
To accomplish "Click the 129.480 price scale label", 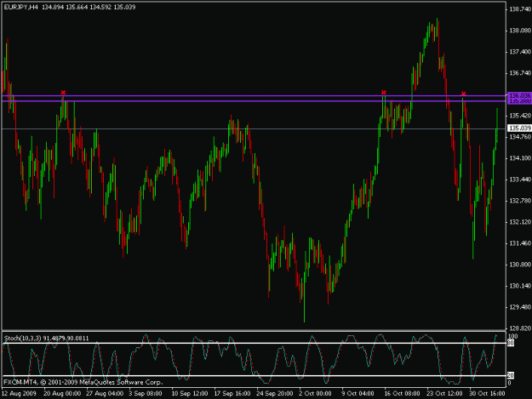I will 520,307.
